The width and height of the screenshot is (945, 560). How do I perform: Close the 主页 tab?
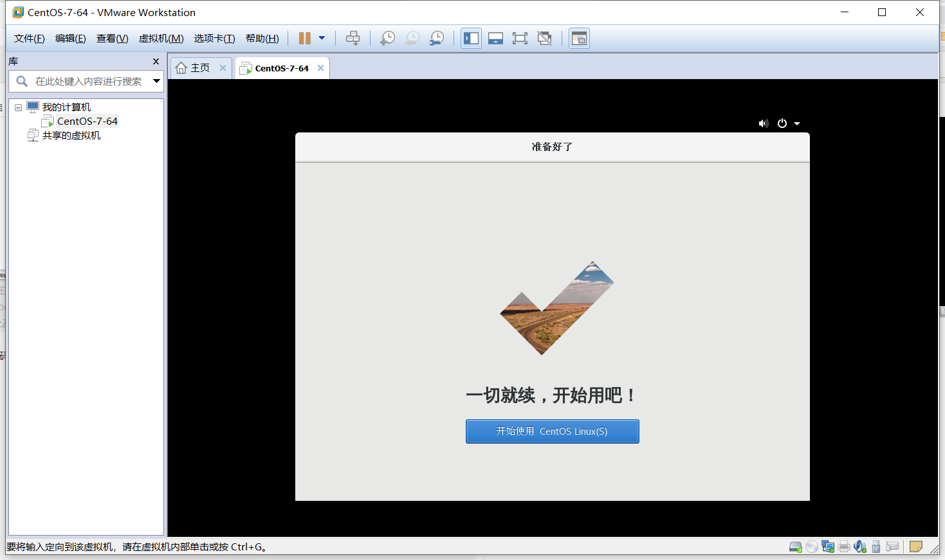[223, 68]
